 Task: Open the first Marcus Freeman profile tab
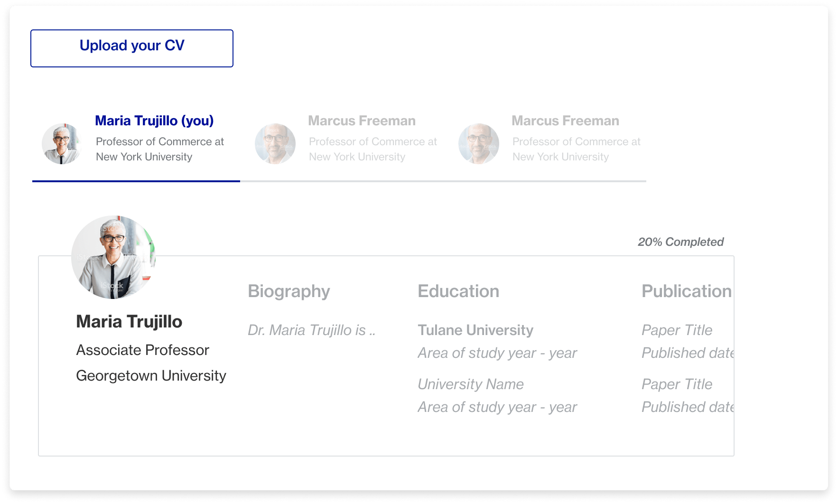click(x=362, y=121)
